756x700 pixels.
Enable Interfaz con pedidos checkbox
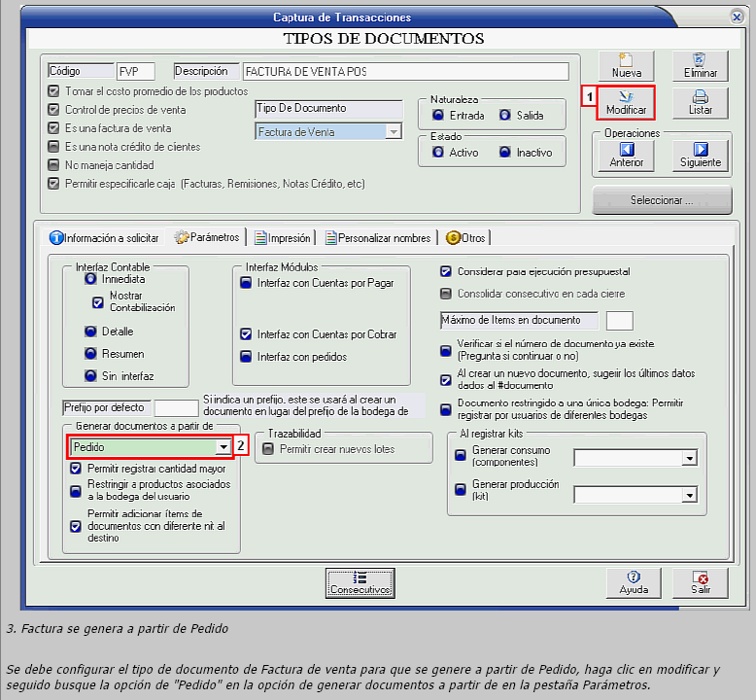(x=247, y=357)
